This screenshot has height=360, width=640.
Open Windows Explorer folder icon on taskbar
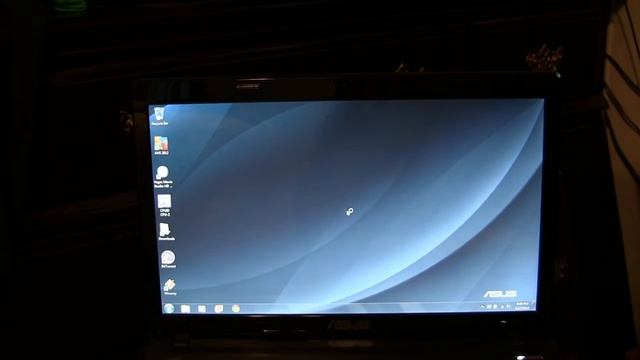pos(185,309)
